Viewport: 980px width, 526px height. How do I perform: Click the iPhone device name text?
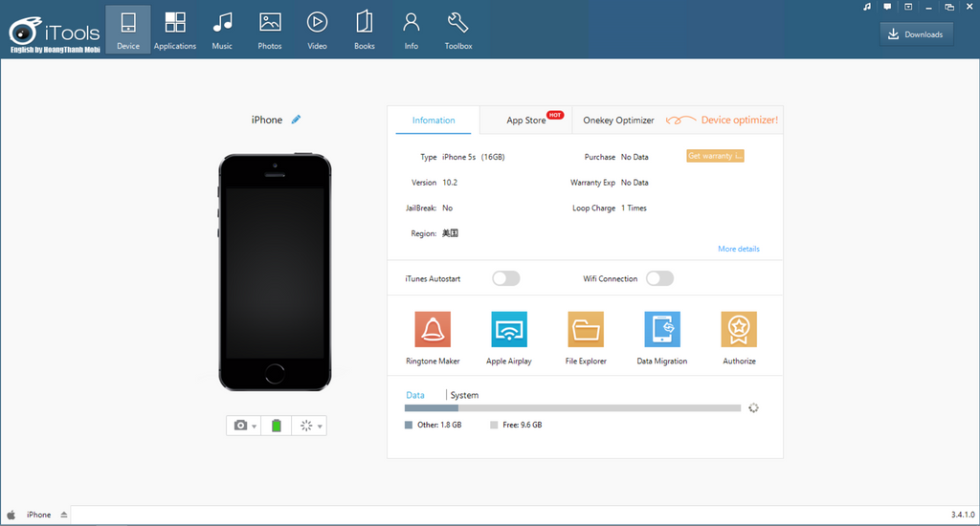[267, 120]
